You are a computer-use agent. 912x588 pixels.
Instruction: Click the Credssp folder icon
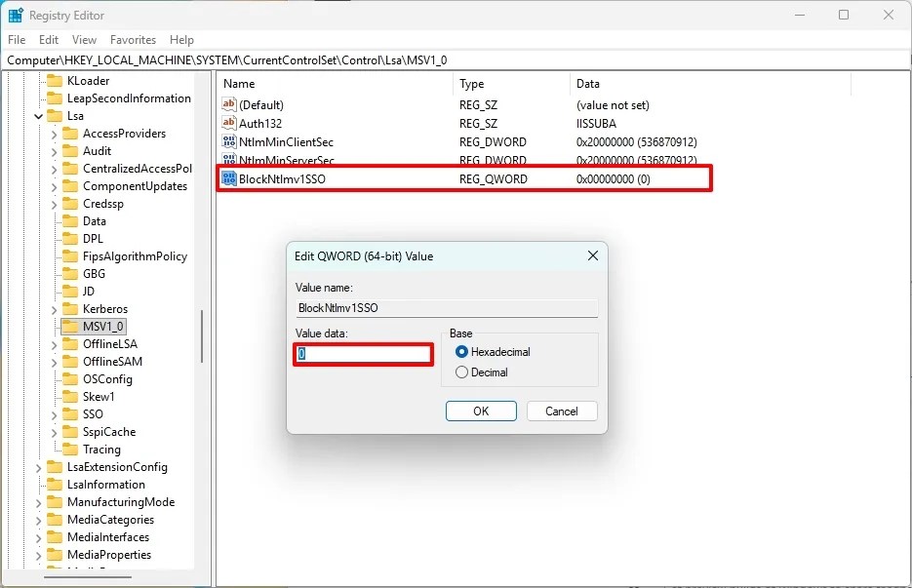point(70,204)
